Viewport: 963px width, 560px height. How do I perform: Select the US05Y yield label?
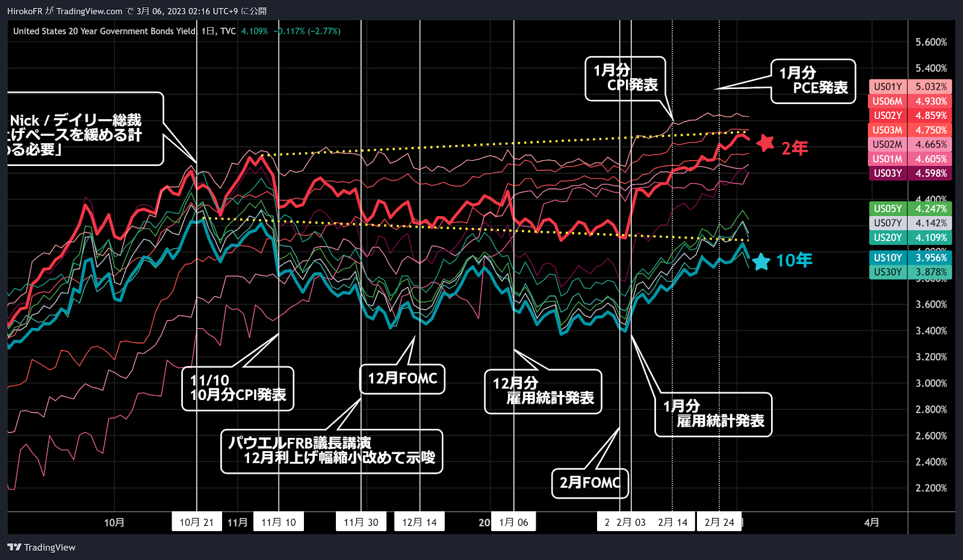point(911,209)
